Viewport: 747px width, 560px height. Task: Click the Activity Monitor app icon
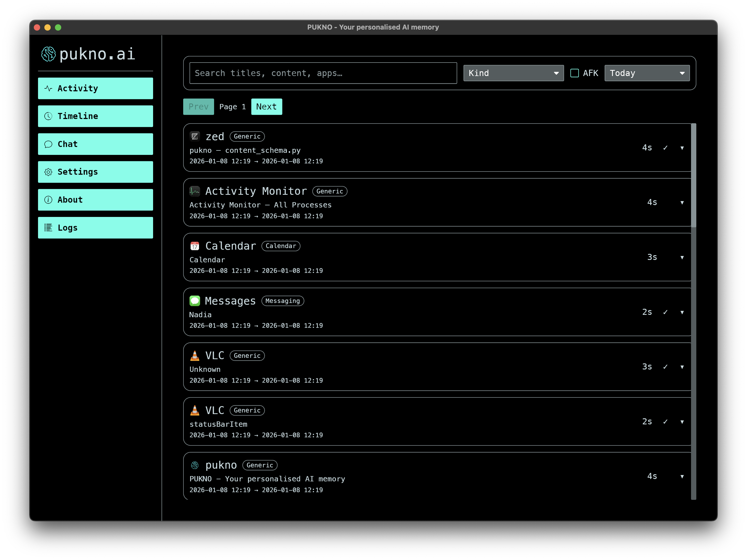tap(195, 191)
